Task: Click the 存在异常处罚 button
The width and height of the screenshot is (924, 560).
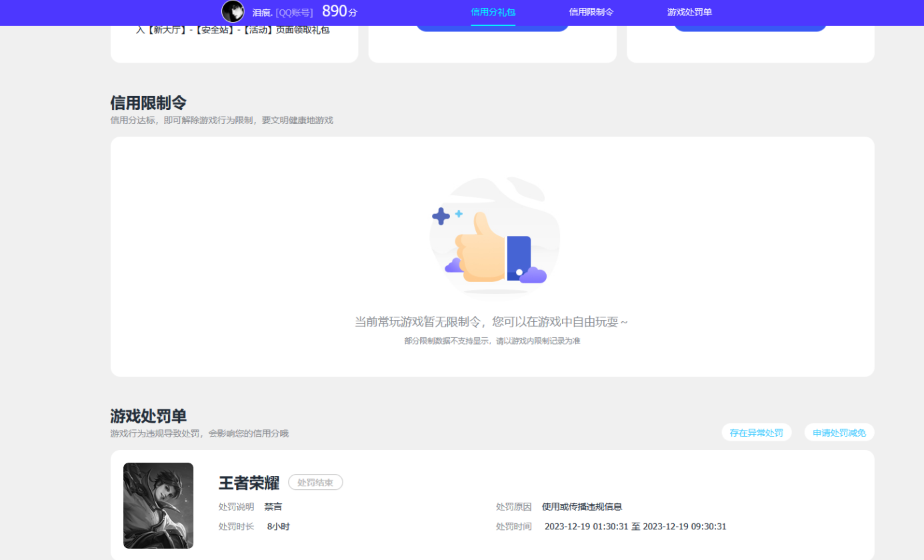Action: point(757,433)
